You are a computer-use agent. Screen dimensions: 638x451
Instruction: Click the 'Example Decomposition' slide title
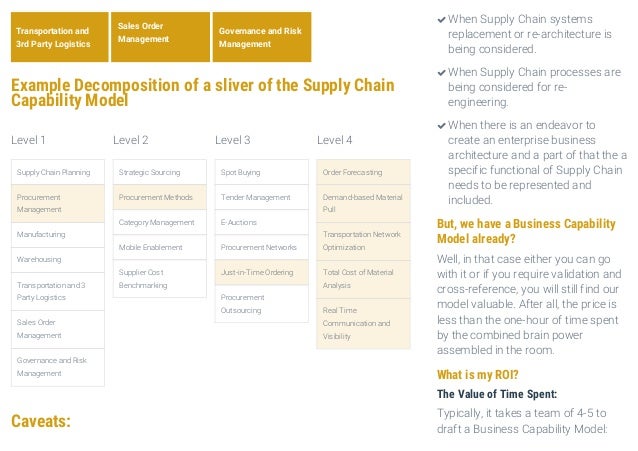pyautogui.click(x=202, y=92)
